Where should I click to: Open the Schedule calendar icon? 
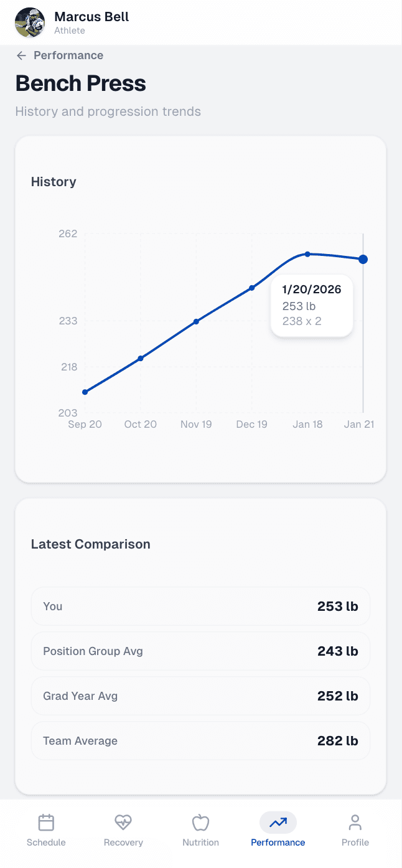pos(46,823)
